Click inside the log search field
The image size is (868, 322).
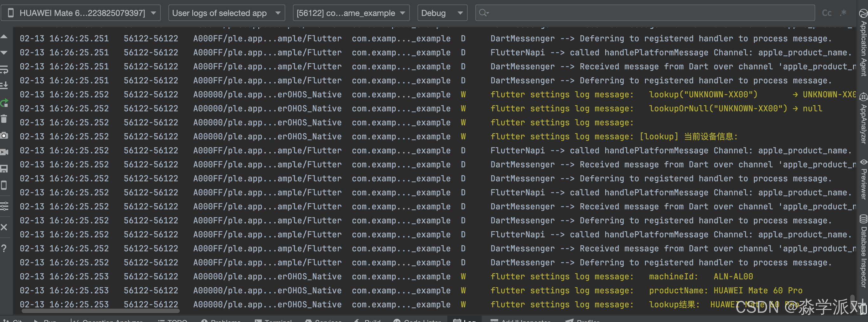(645, 13)
